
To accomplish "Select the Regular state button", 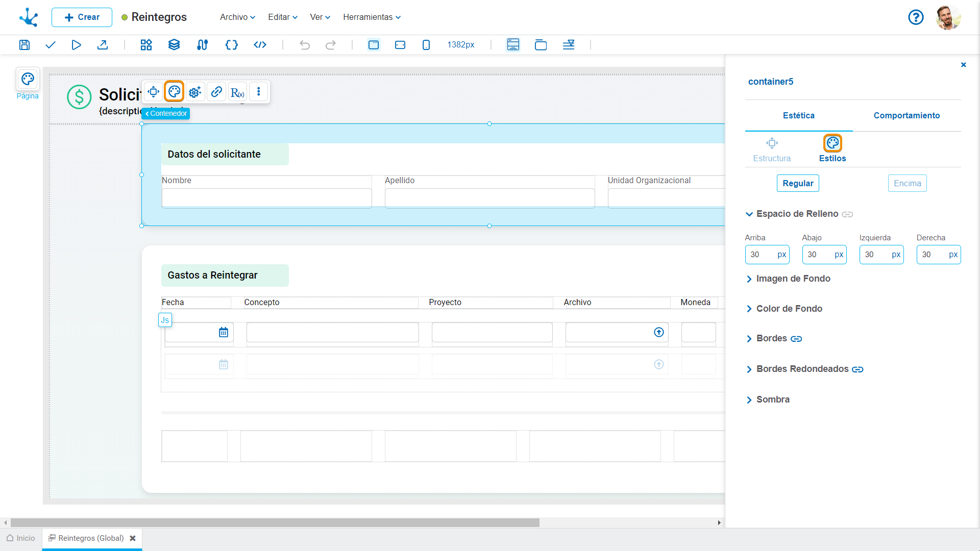I will [798, 184].
